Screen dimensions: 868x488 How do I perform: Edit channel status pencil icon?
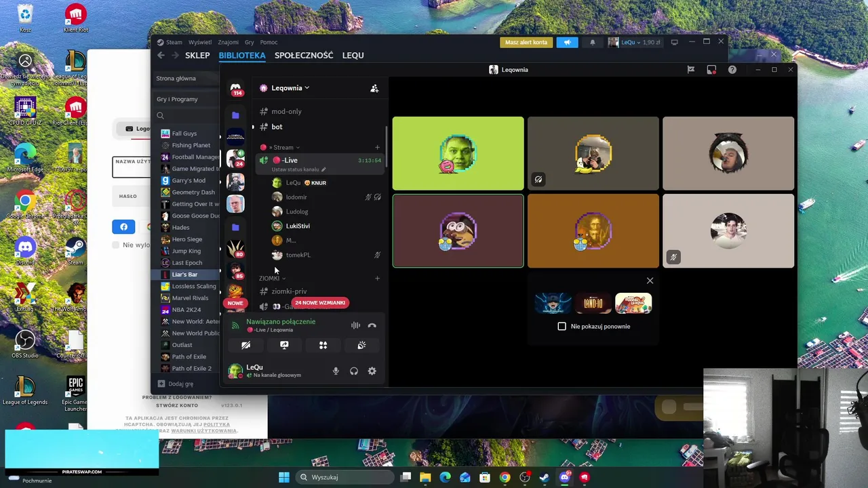(x=323, y=169)
